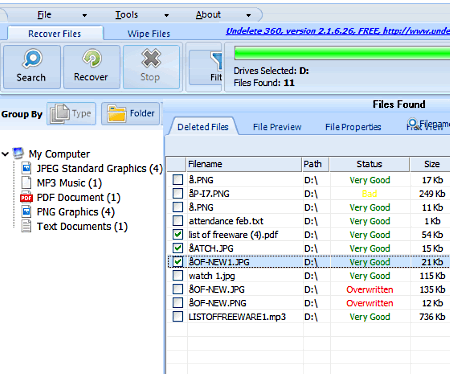Open the About menu
Screen dimensions: 450x374
pyautogui.click(x=208, y=15)
